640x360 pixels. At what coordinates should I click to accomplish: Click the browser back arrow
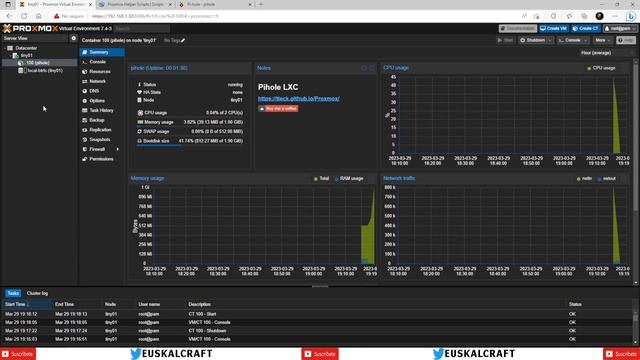pyautogui.click(x=9, y=16)
